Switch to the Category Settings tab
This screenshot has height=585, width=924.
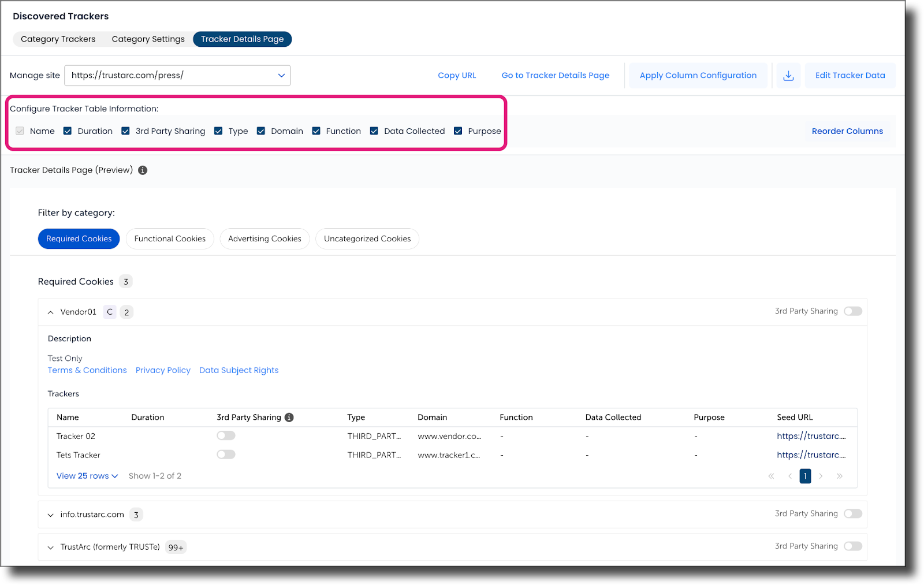[148, 39]
